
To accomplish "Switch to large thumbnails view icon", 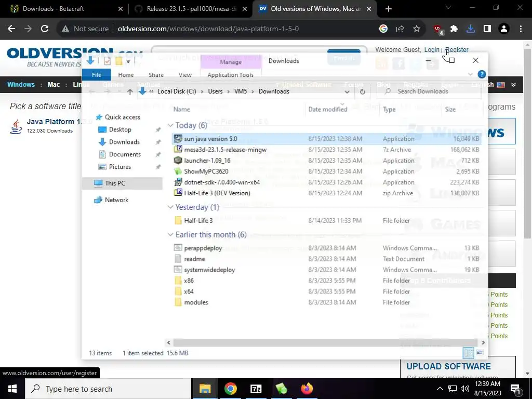I will (480, 353).
